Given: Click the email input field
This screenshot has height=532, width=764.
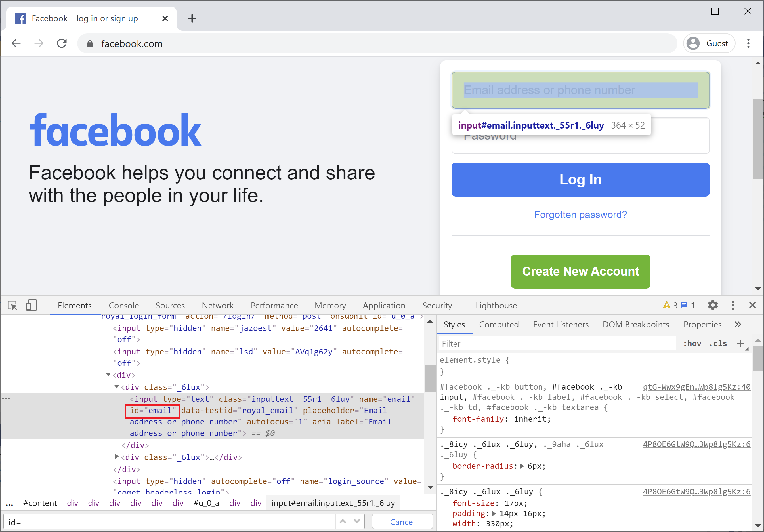Looking at the screenshot, I should (x=580, y=90).
